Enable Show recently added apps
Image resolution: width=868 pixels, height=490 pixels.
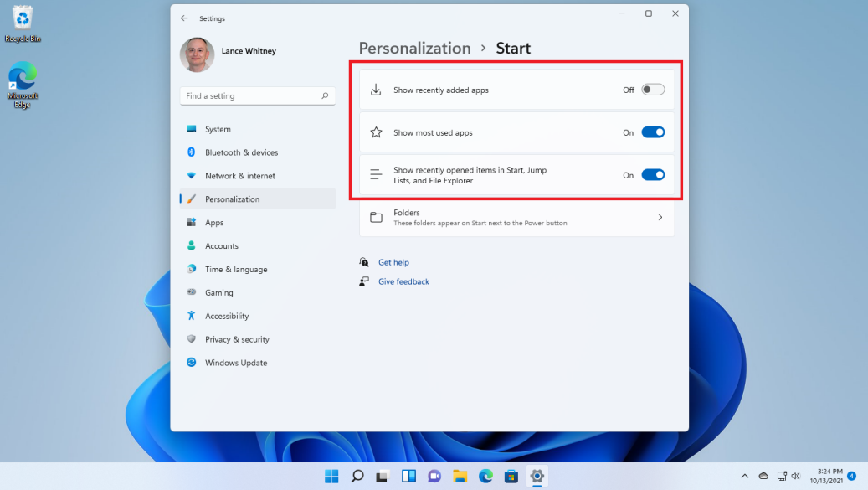(x=651, y=89)
